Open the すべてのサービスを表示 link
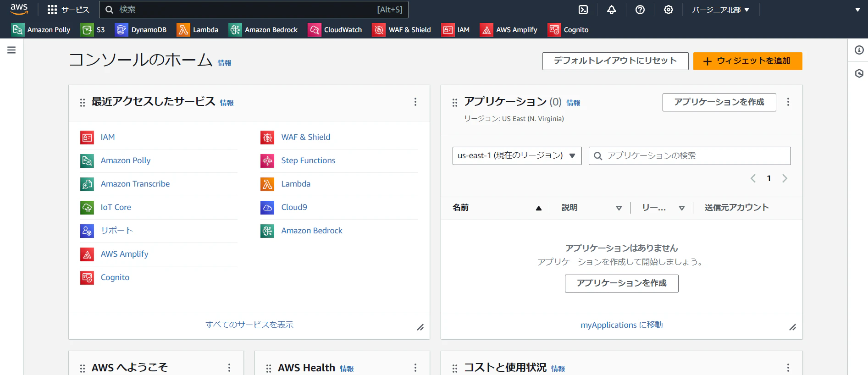The image size is (868, 375). (249, 325)
